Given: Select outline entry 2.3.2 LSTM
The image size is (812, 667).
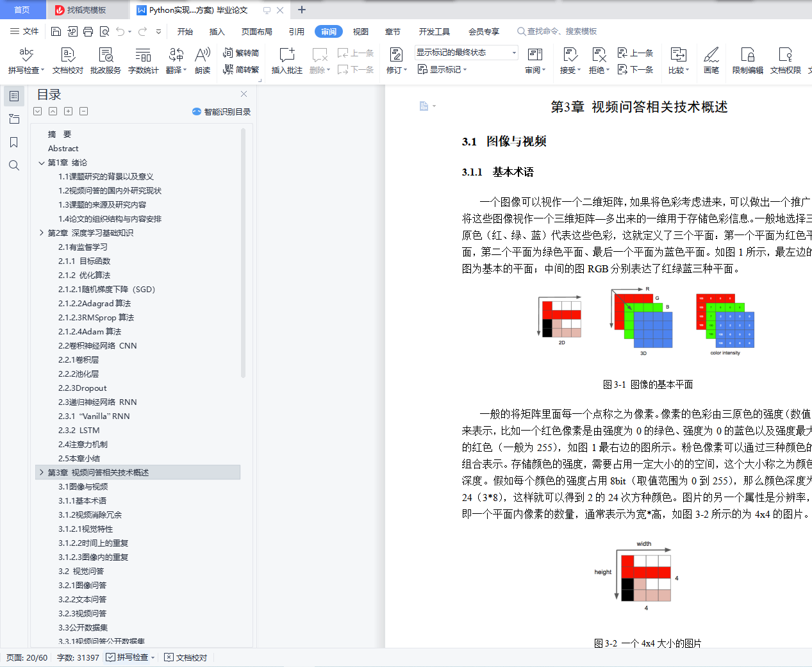Looking at the screenshot, I should (79, 431).
